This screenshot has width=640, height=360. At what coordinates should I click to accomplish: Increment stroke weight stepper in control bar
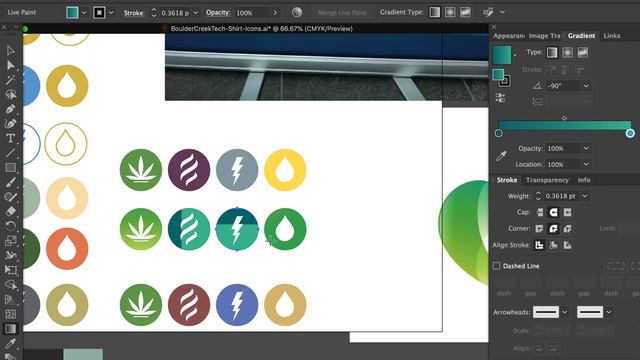click(154, 10)
